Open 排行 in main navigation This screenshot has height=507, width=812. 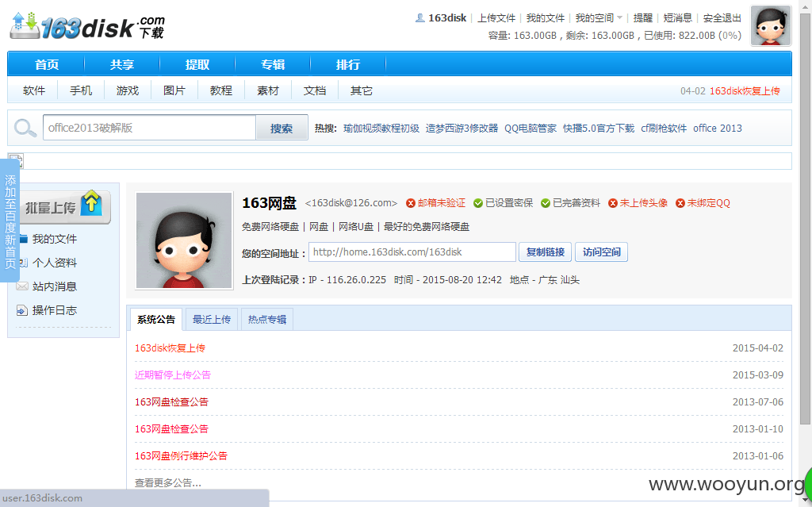(x=348, y=65)
